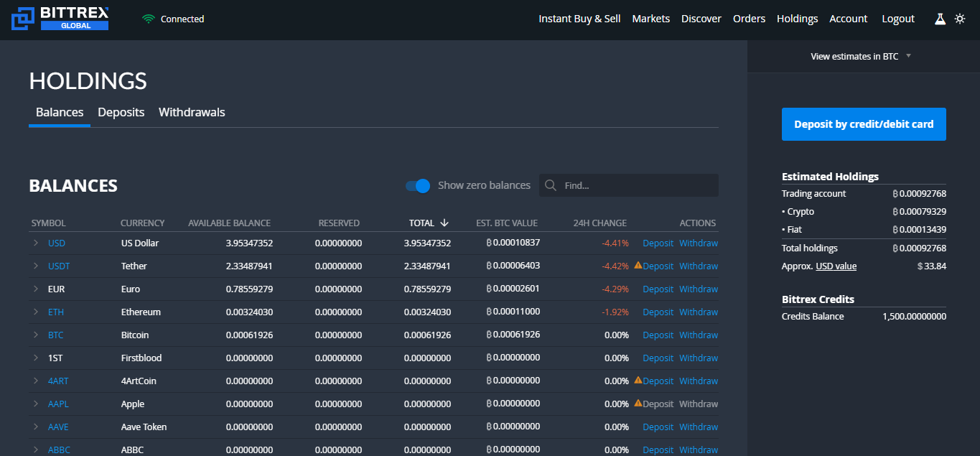The height and width of the screenshot is (456, 980).
Task: Expand the ETH row details
Action: tap(36, 312)
